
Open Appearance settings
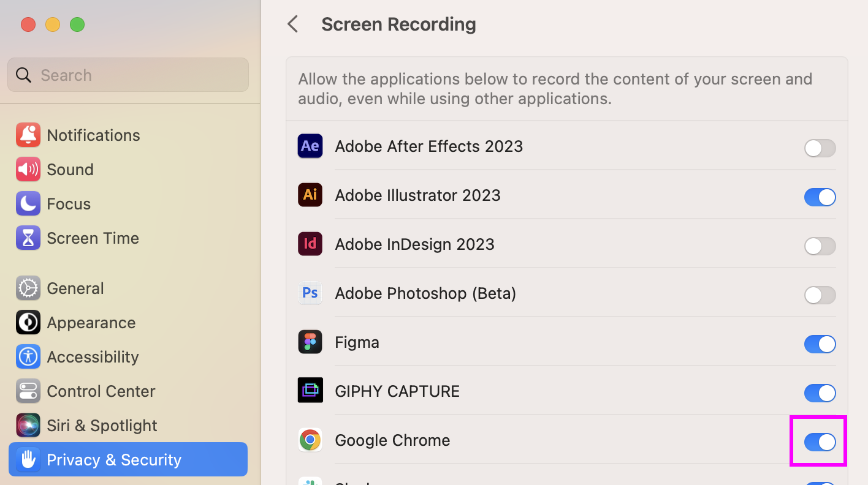click(x=128, y=323)
